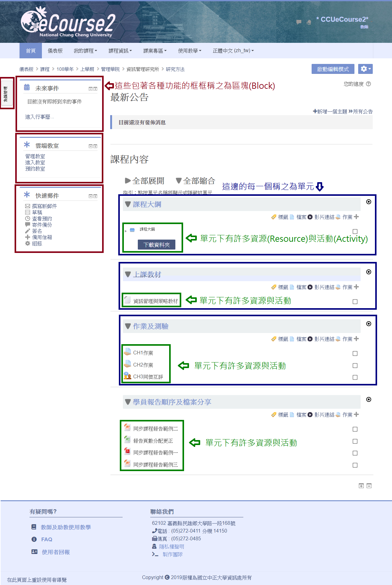The image size is (392, 585).
Task: Open 撰寫新郵件 in 快速郵件
Action: [x=44, y=206]
